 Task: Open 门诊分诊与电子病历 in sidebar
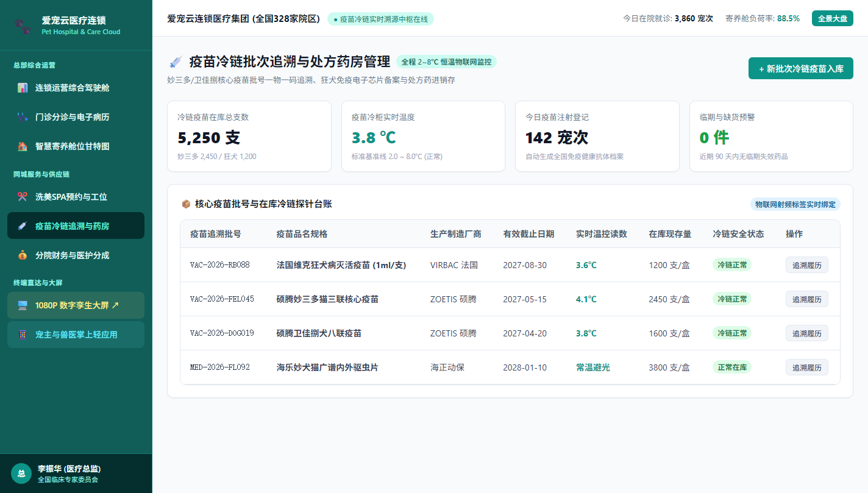pos(76,117)
